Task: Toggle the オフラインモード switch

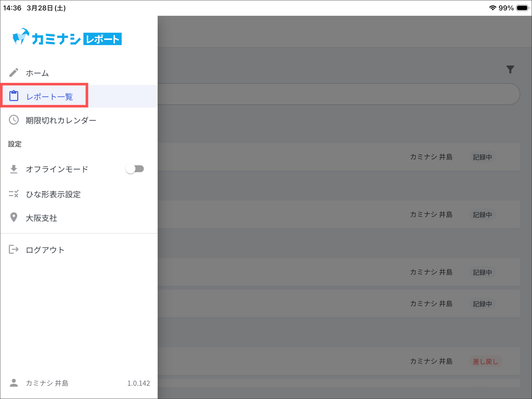Action: [x=135, y=169]
